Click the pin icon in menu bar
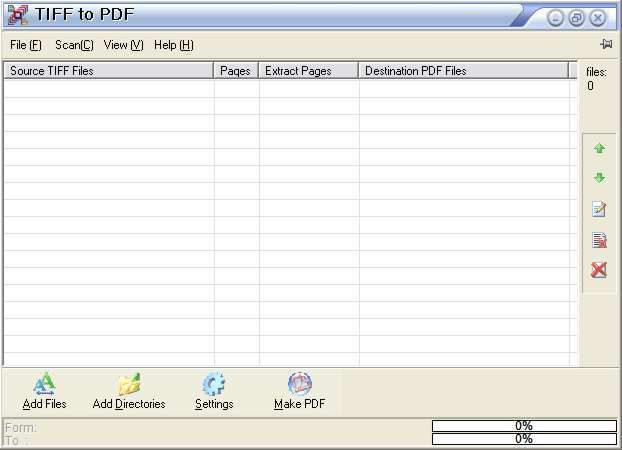Screen dimensions: 622x450 pos(606,44)
